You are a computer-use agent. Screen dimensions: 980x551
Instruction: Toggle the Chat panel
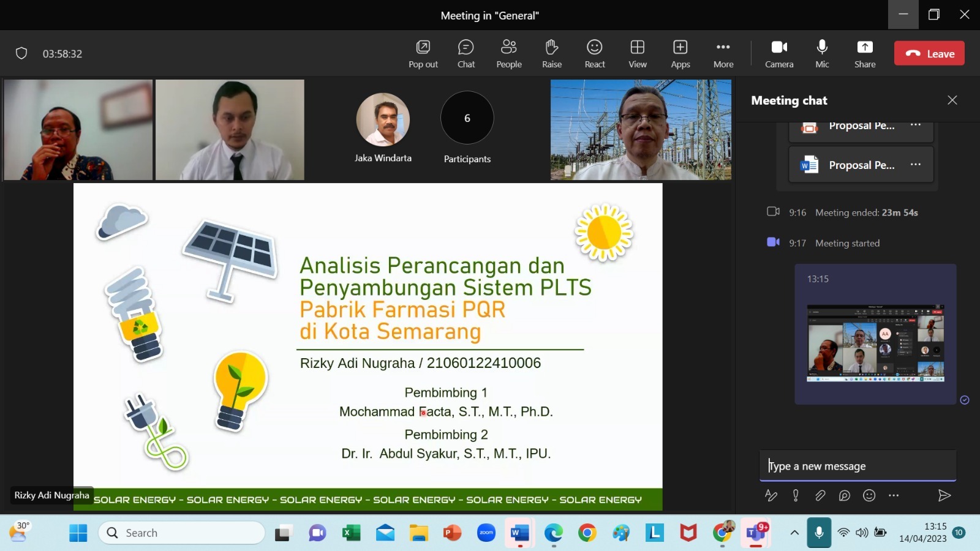coord(466,53)
